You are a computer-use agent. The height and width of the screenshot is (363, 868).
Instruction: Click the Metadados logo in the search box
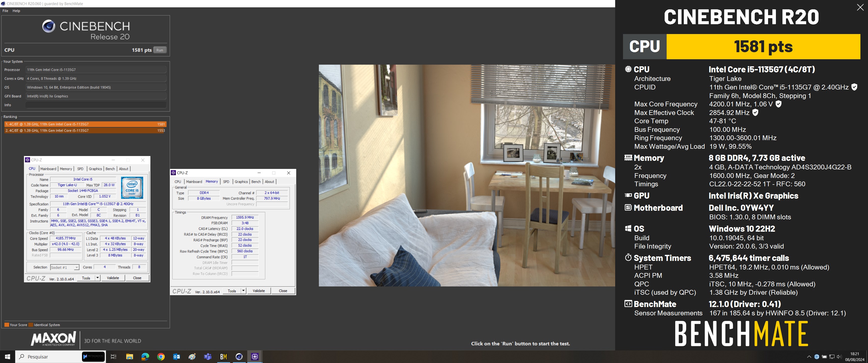pos(93,356)
